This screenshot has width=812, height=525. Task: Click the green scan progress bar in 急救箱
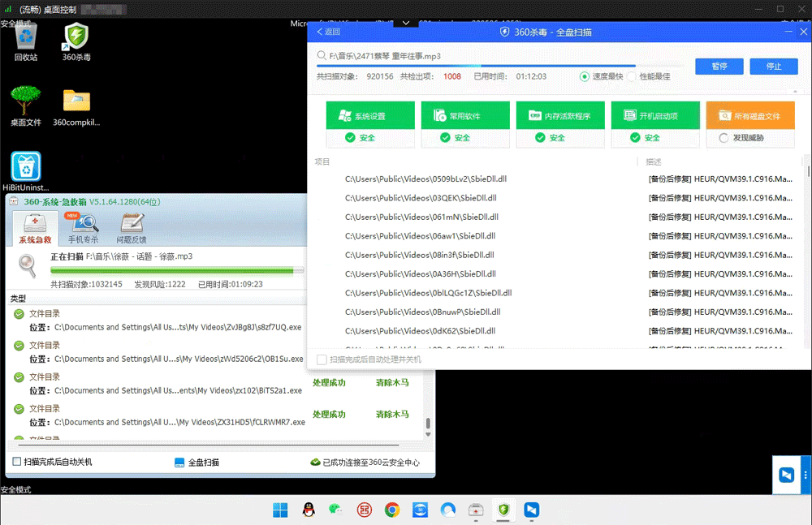(x=177, y=269)
